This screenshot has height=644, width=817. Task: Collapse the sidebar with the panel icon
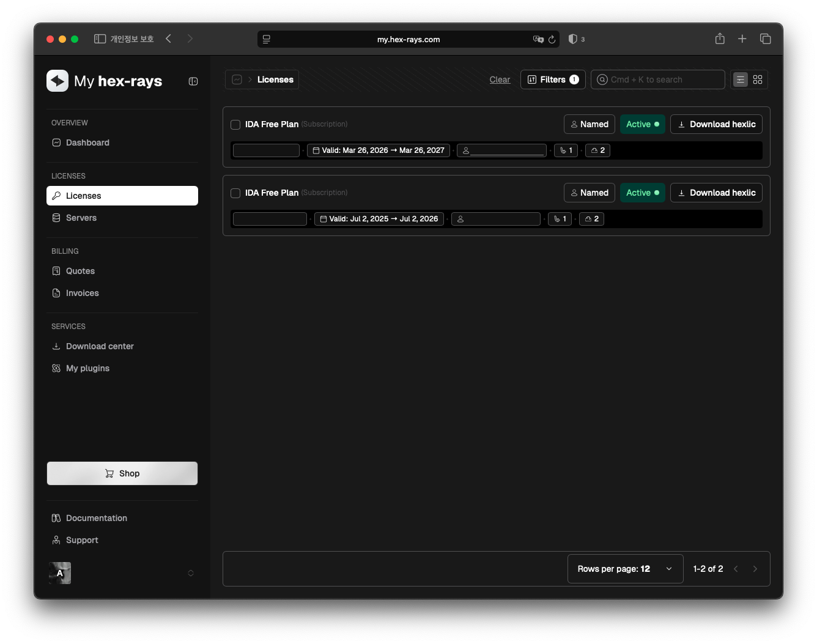click(x=193, y=81)
